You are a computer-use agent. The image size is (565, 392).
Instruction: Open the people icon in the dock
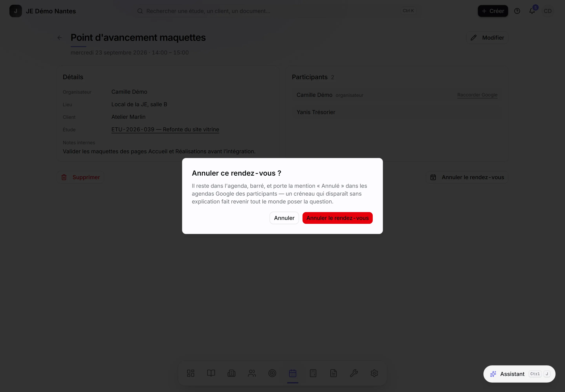point(252,373)
